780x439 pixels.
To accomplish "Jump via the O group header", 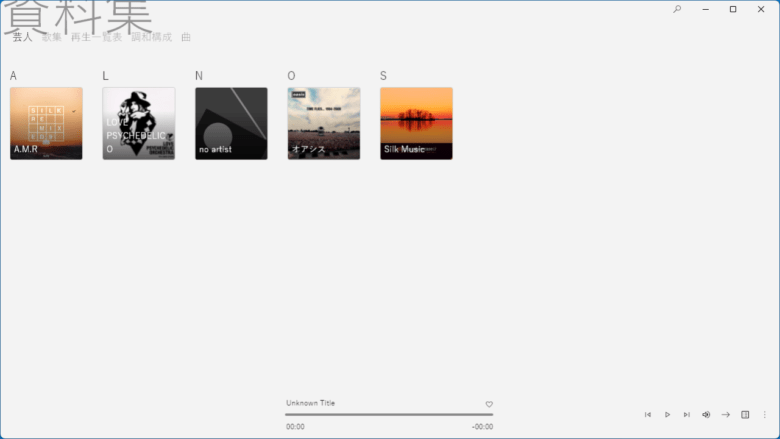I will [292, 76].
